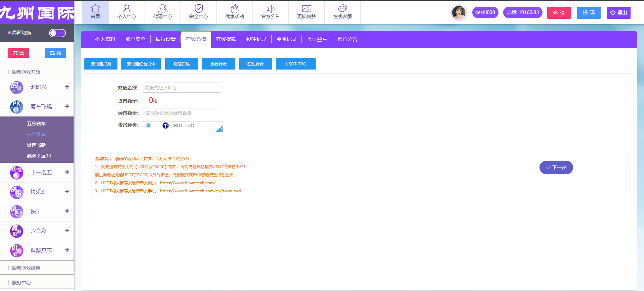Click top-right red 充值 button
Viewport: 644px width, 291px height.
pyautogui.click(x=559, y=13)
